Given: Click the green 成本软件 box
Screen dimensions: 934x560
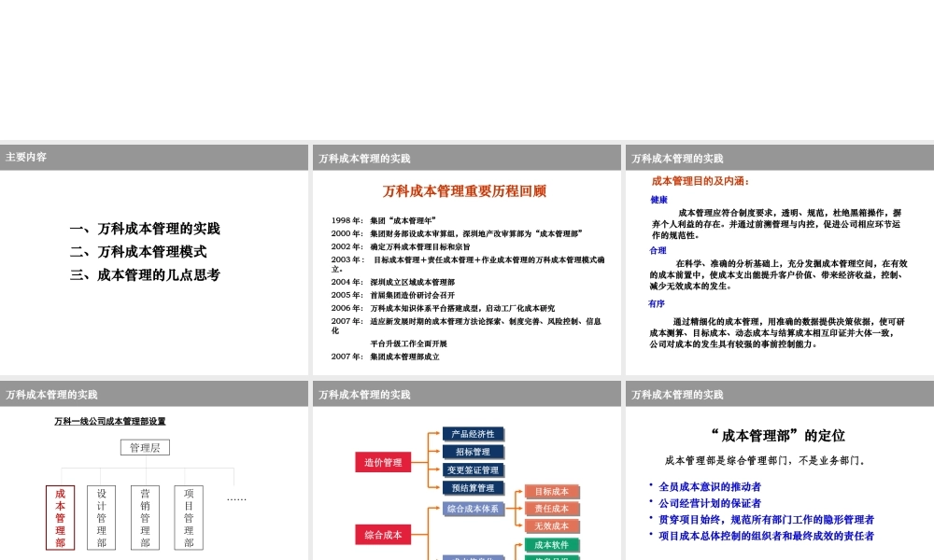Looking at the screenshot, I should [552, 544].
